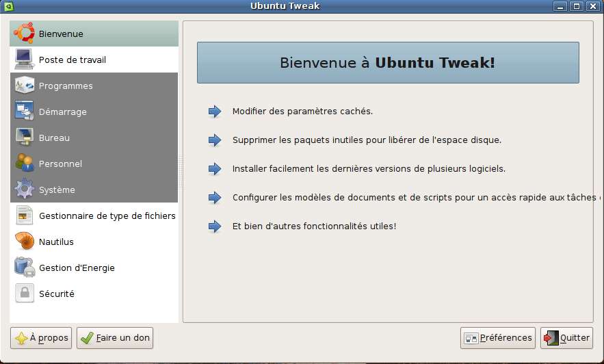Click the À propos button

coord(41,338)
